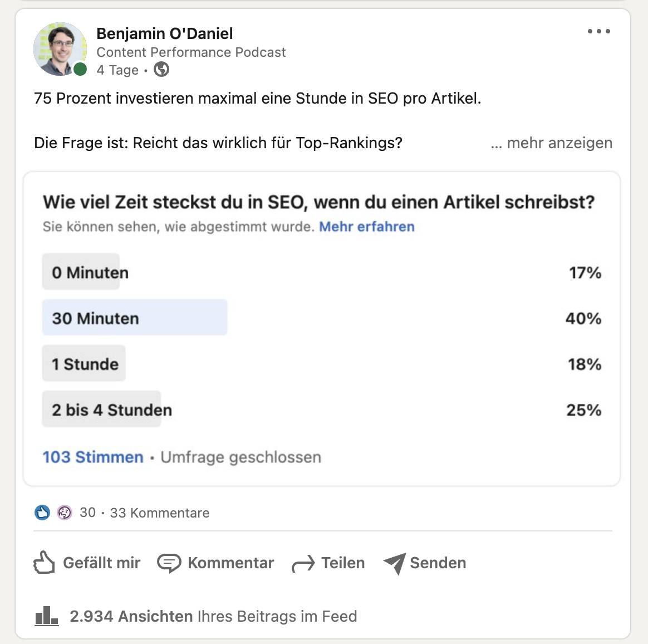This screenshot has width=648, height=644.
Task: Open the three-dot post options menu
Action: point(599,31)
